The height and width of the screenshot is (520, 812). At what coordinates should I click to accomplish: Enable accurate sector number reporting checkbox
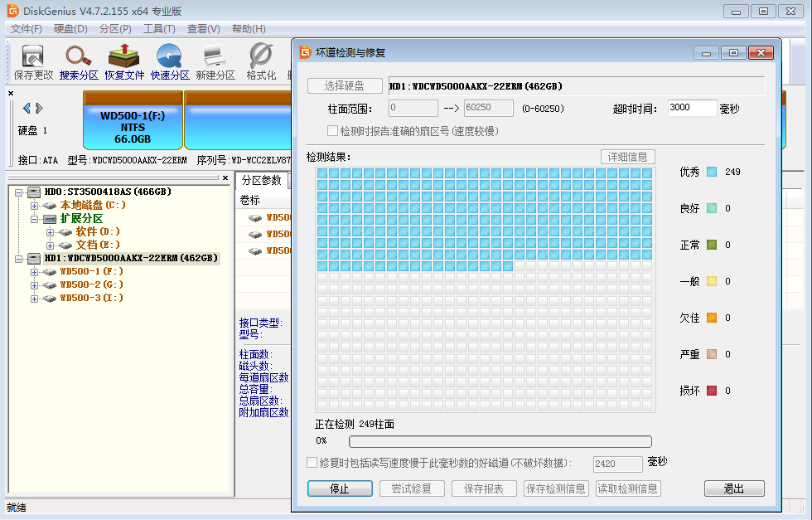[x=333, y=130]
